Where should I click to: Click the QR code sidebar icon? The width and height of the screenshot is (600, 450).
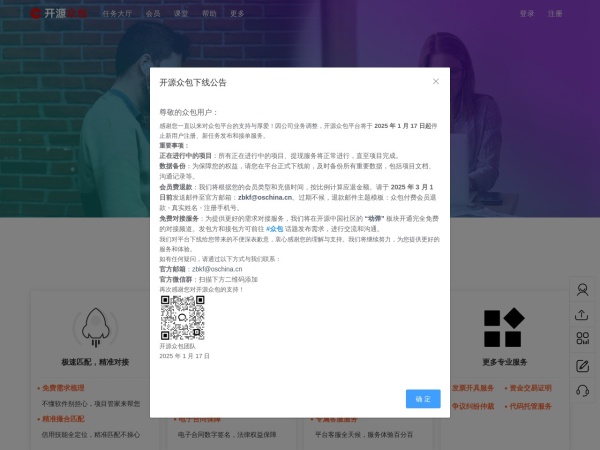[x=582, y=338]
